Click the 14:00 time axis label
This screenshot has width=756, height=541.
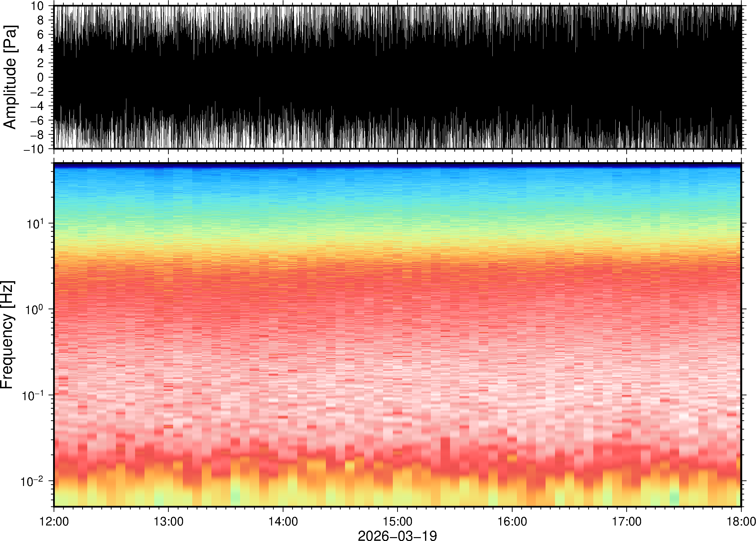283,521
